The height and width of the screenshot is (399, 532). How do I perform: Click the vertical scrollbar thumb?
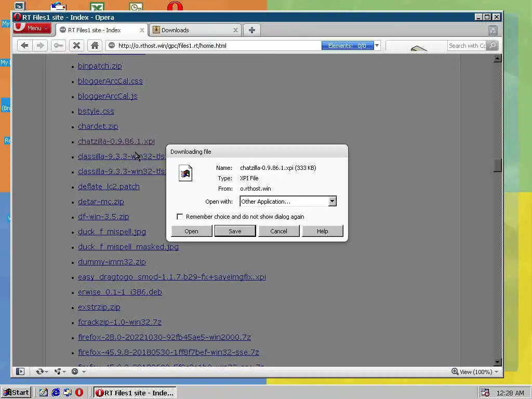pyautogui.click(x=497, y=165)
